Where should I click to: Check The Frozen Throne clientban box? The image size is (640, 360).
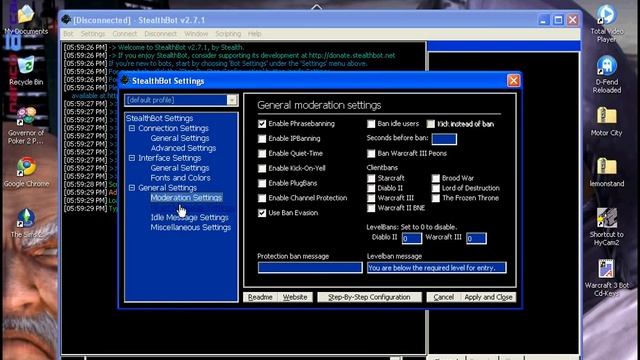tap(436, 198)
